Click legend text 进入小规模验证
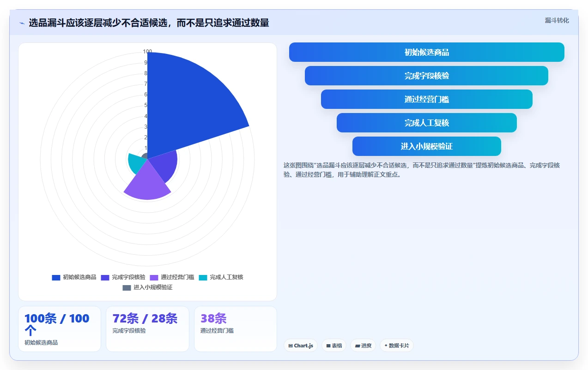588x370 pixels. point(153,287)
